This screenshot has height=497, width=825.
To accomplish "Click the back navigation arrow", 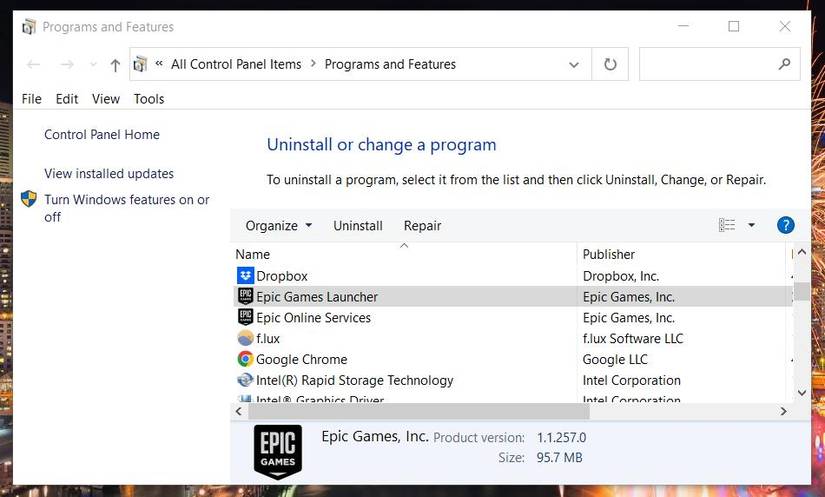I will tap(34, 65).
